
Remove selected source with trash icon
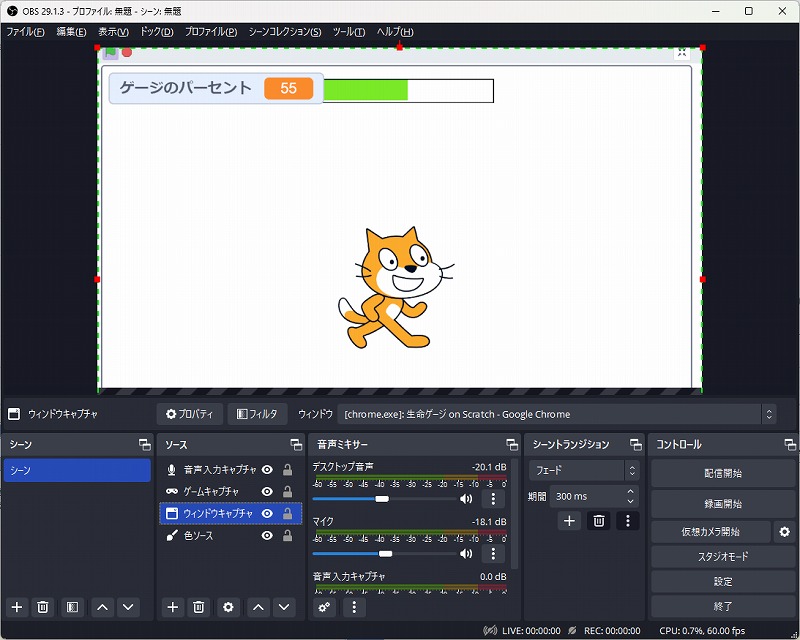click(x=198, y=607)
